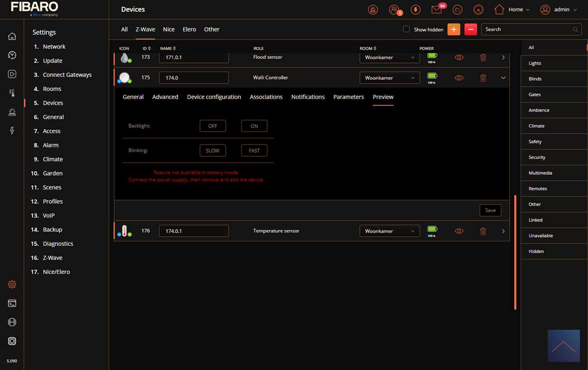Select the Nice device filter tab
588x370 pixels.
(169, 29)
